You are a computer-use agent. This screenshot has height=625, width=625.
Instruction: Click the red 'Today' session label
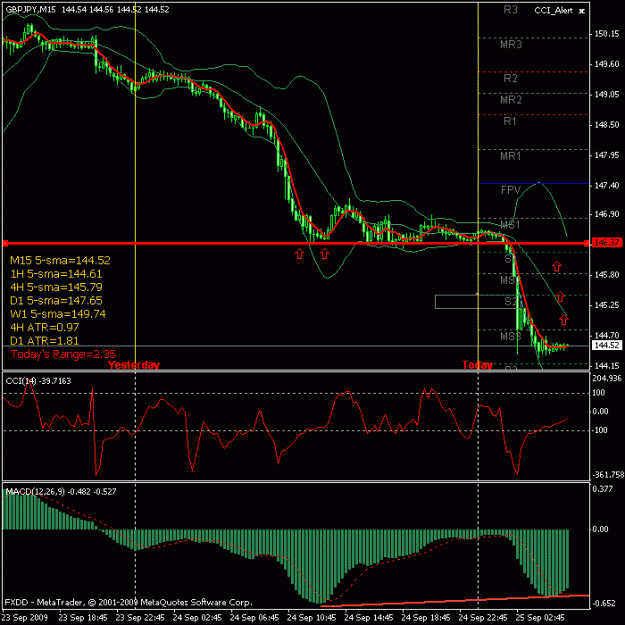[x=477, y=365]
